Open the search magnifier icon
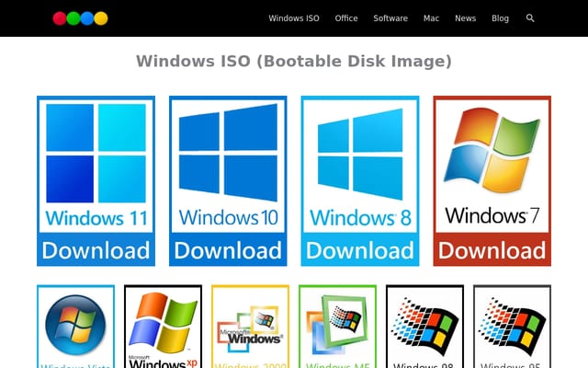This screenshot has height=368, width=588. tap(530, 18)
